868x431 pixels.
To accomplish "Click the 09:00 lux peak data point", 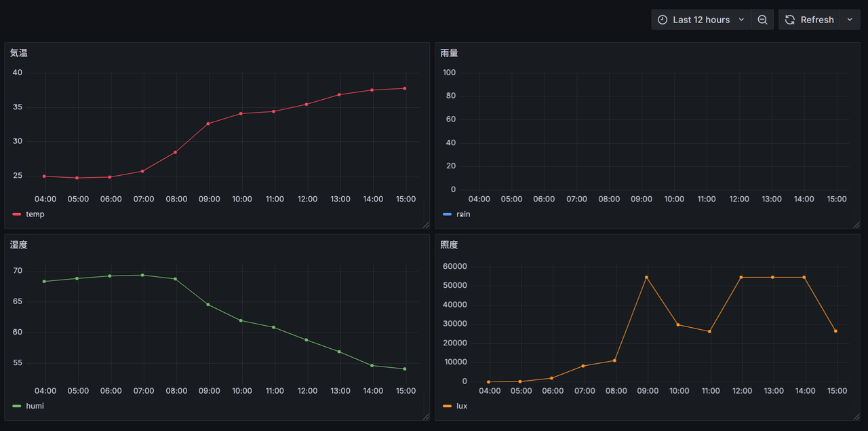I will (x=646, y=277).
